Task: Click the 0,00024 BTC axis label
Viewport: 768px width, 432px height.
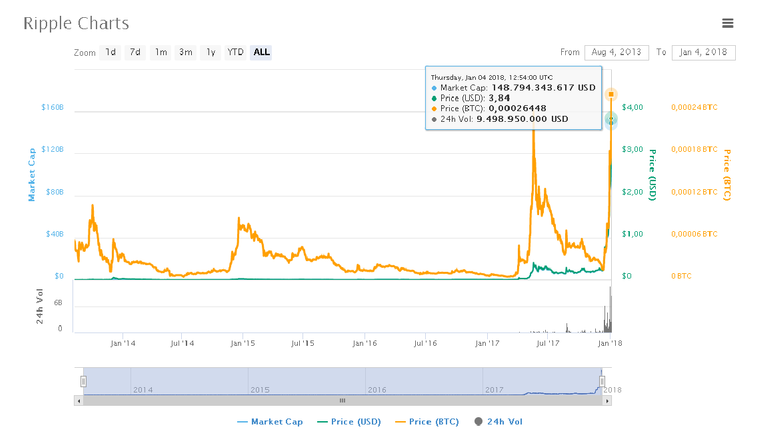Action: coord(694,107)
